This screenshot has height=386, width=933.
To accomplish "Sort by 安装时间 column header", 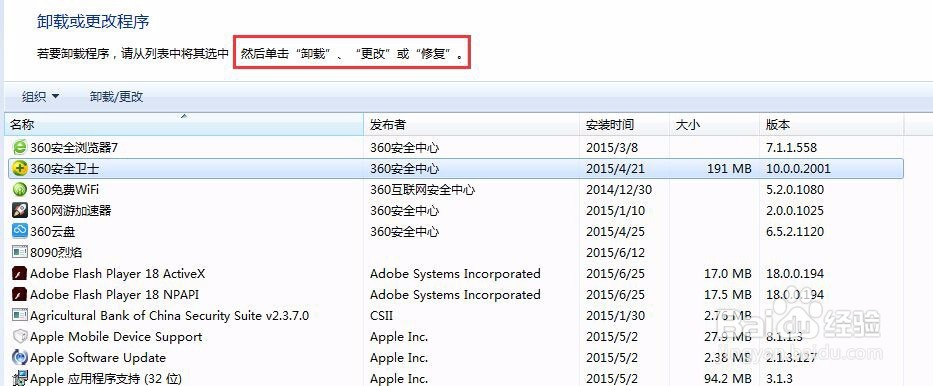I will coord(624,124).
